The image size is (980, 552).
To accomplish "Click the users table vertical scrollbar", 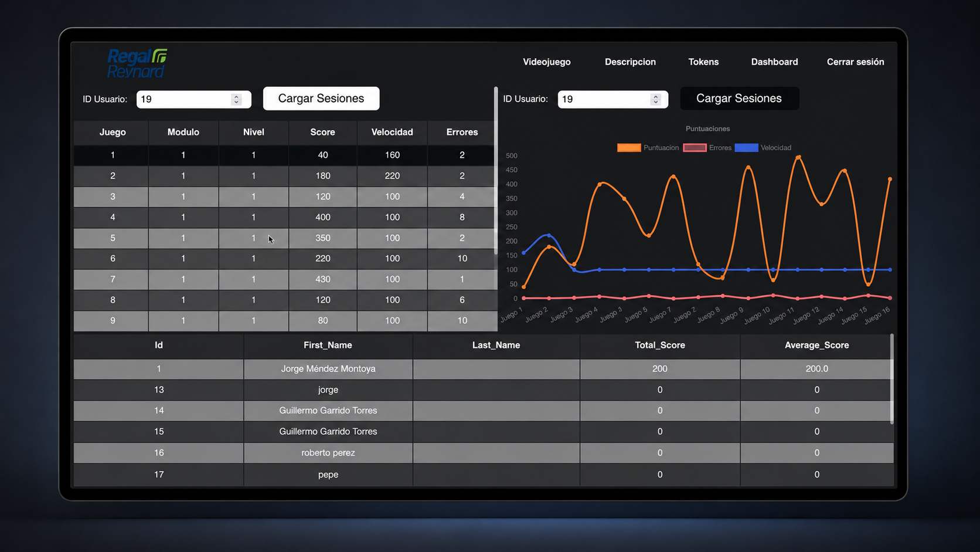I will click(892, 378).
